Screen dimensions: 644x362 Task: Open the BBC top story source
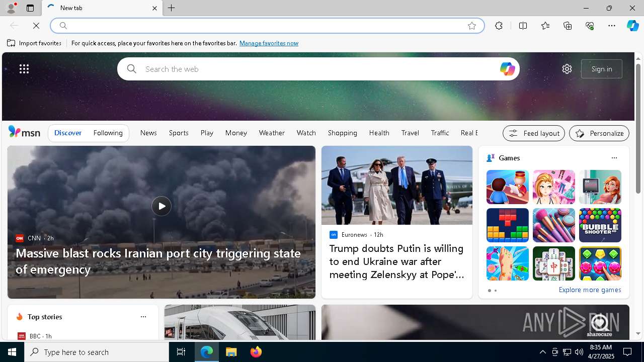[34, 336]
